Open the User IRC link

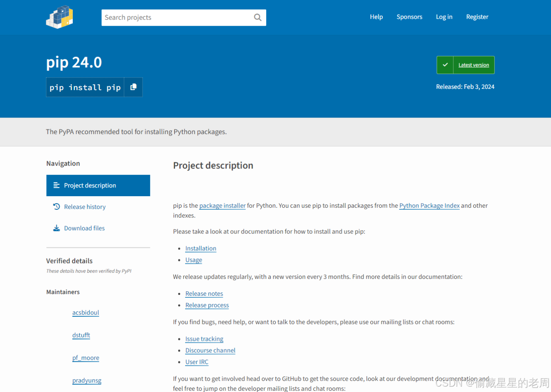[197, 362]
